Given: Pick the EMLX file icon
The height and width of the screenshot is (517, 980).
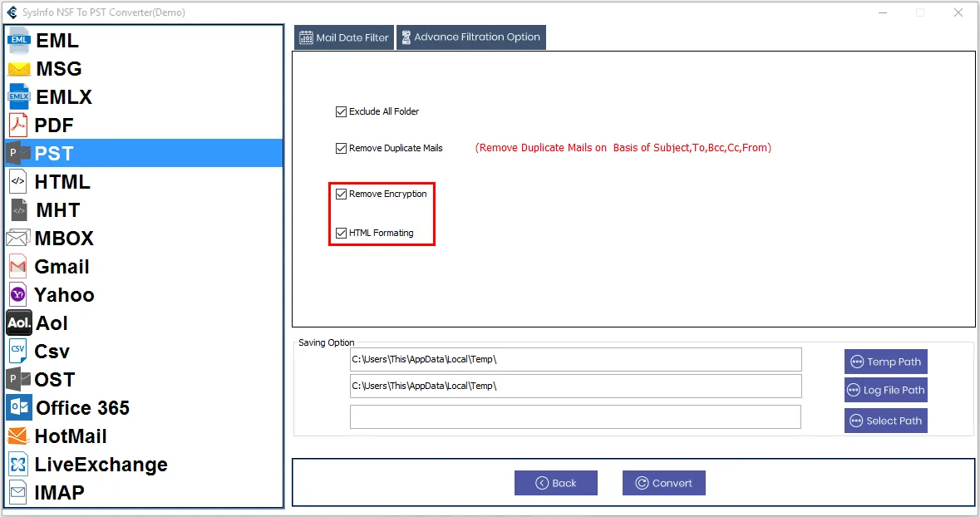Looking at the screenshot, I should tap(19, 97).
